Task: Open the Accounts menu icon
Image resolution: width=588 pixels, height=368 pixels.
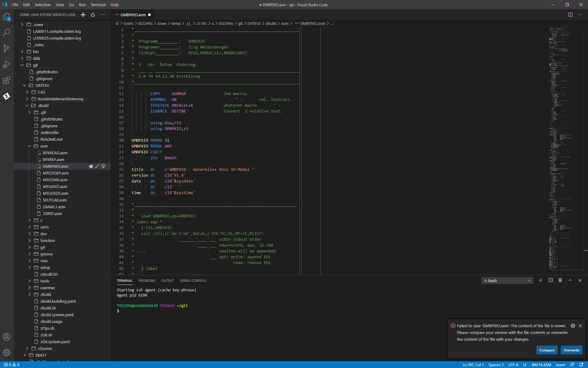Action: click(x=6, y=337)
